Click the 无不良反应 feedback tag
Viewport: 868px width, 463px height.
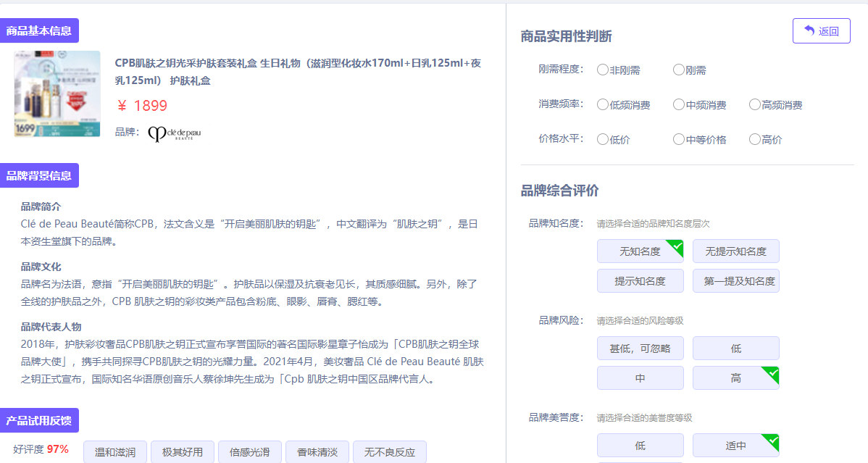click(x=390, y=452)
